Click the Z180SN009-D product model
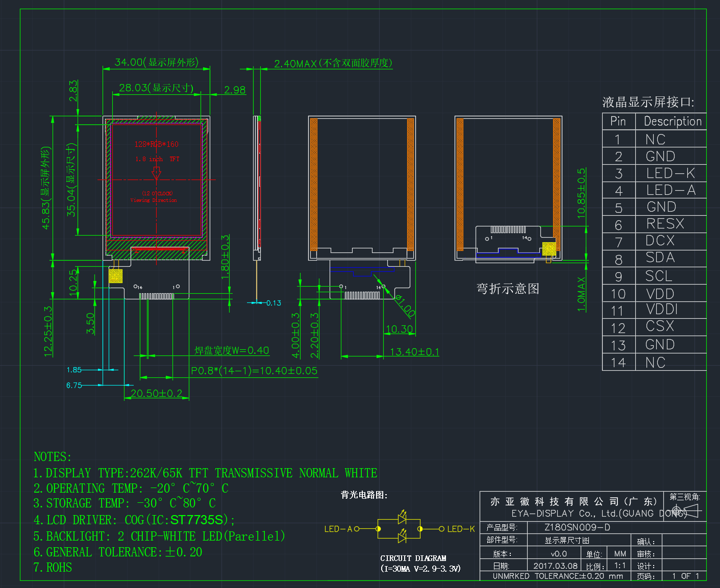The image size is (720, 588). [577, 527]
